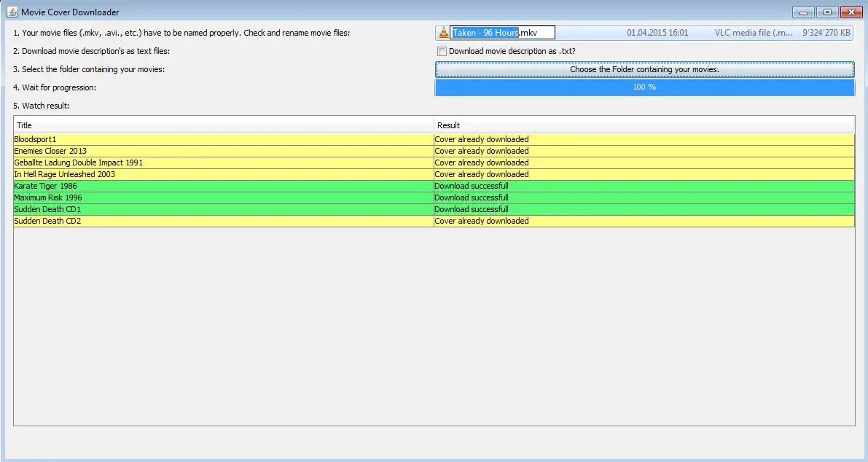Click the Result column header
The height and width of the screenshot is (462, 868).
click(644, 125)
